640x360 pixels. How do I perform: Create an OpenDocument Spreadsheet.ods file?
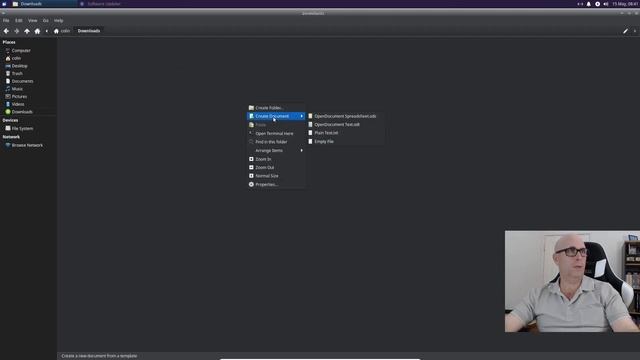pos(345,116)
